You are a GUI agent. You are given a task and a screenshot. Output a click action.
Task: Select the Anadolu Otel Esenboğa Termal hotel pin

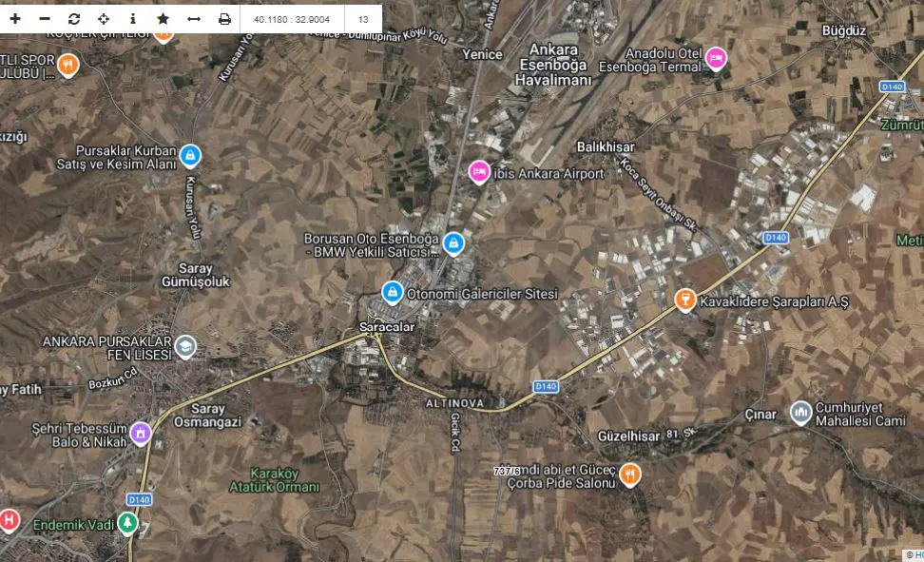716,59
